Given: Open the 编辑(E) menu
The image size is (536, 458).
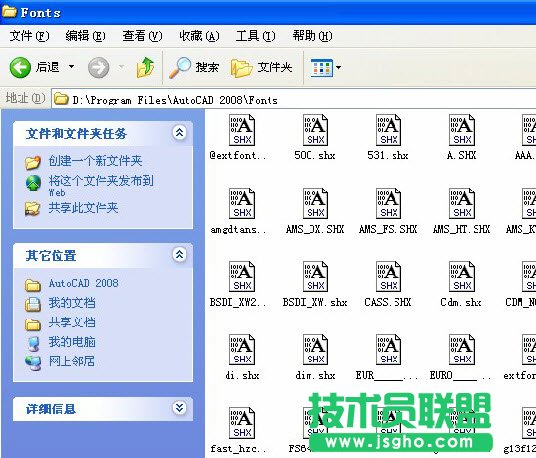Looking at the screenshot, I should pos(85,36).
